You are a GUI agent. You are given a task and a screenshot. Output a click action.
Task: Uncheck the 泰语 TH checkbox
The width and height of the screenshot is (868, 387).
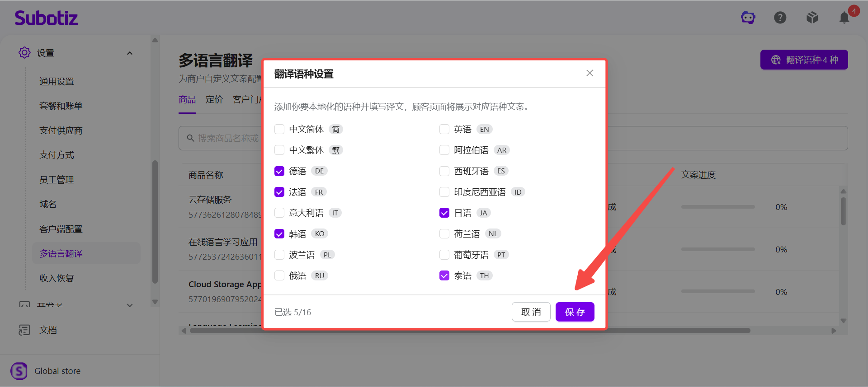coord(444,275)
